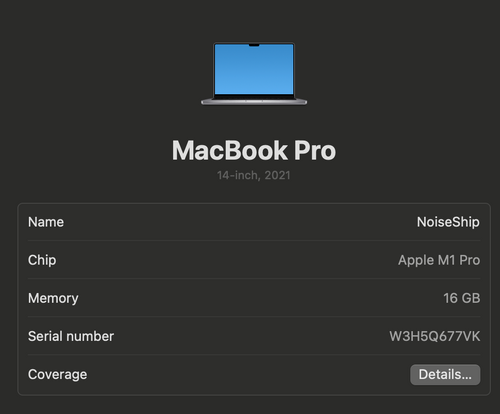The image size is (500, 414).
Task: Click the word Pro in the title
Action: (x=315, y=150)
